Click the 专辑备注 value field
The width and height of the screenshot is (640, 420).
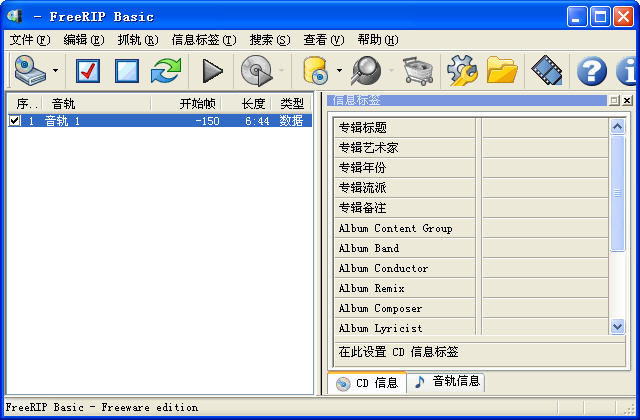point(545,208)
